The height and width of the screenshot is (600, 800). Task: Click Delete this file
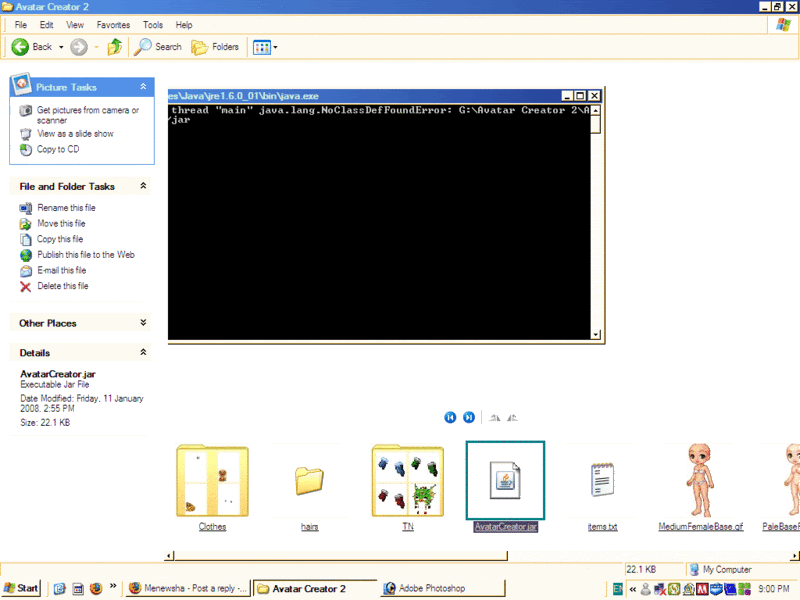[x=63, y=286]
